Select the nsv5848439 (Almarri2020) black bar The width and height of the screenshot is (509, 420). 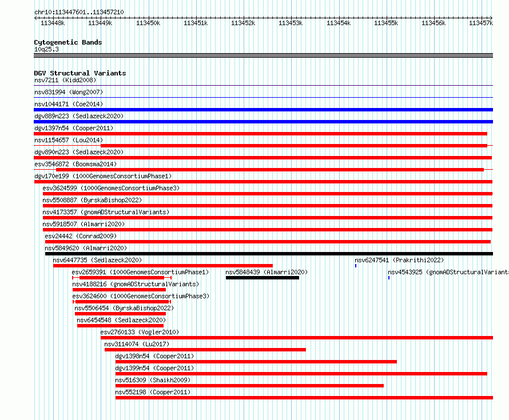click(x=263, y=278)
